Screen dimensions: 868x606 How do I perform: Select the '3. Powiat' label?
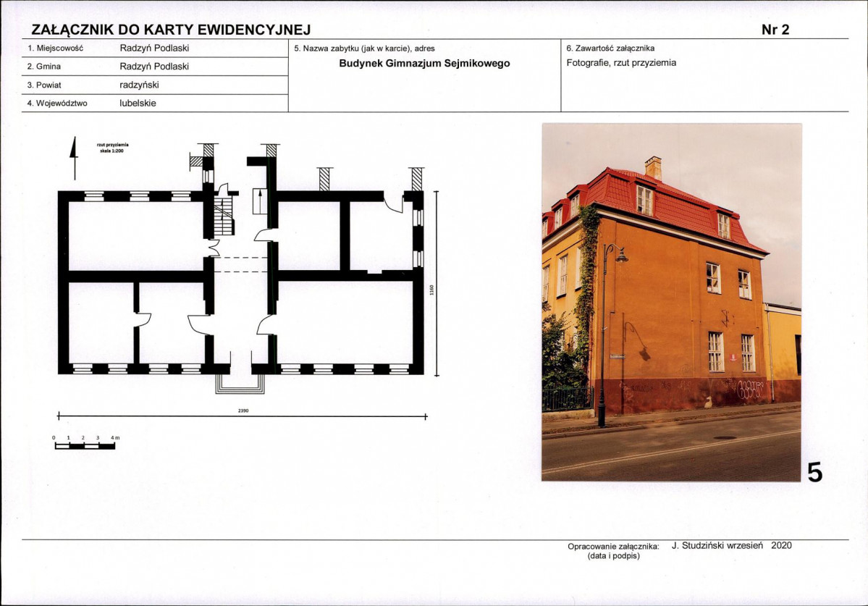click(x=44, y=85)
